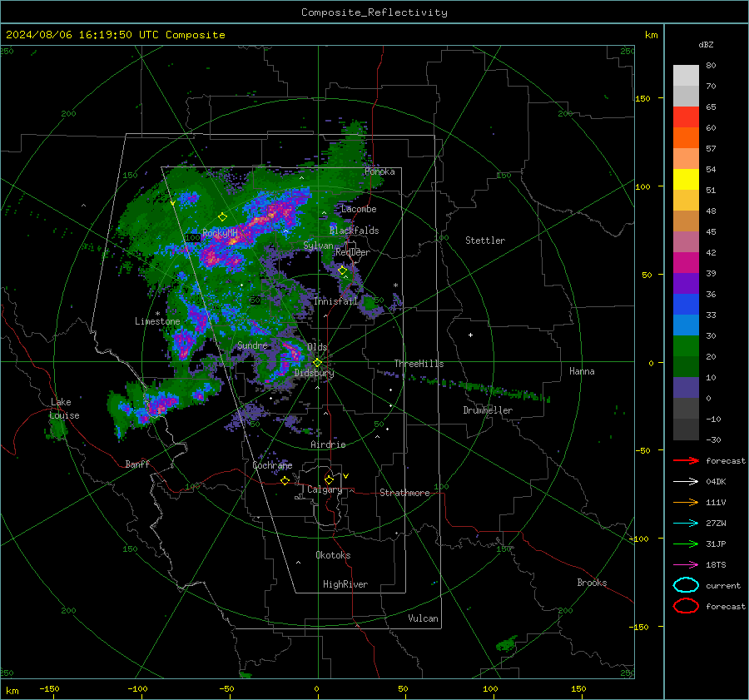Click the ThreeHills town label

click(x=419, y=364)
